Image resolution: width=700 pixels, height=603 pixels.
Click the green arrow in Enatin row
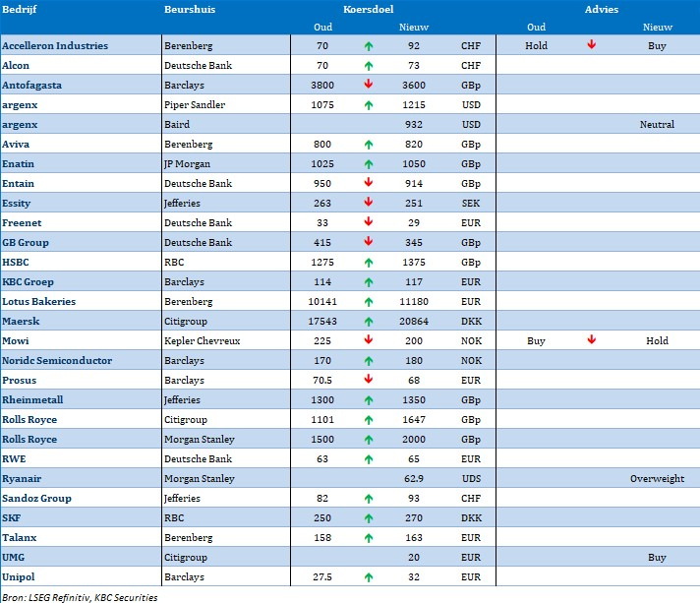pyautogui.click(x=369, y=164)
